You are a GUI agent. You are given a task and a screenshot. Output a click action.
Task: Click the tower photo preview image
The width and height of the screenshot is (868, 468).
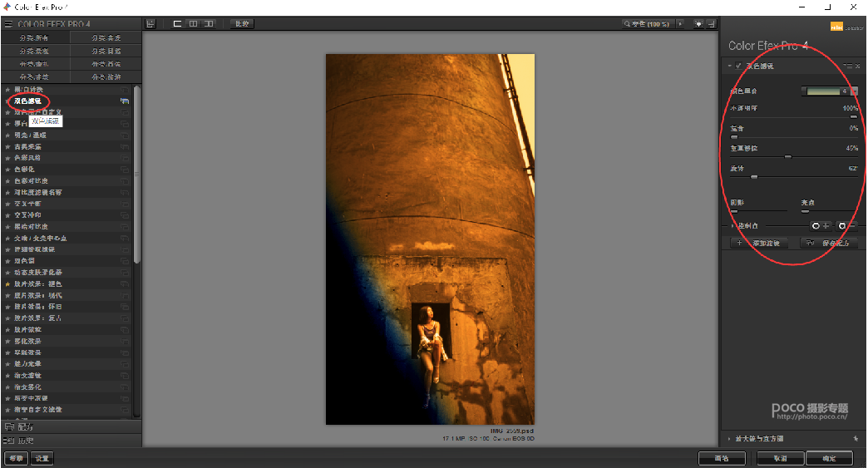[x=430, y=239]
